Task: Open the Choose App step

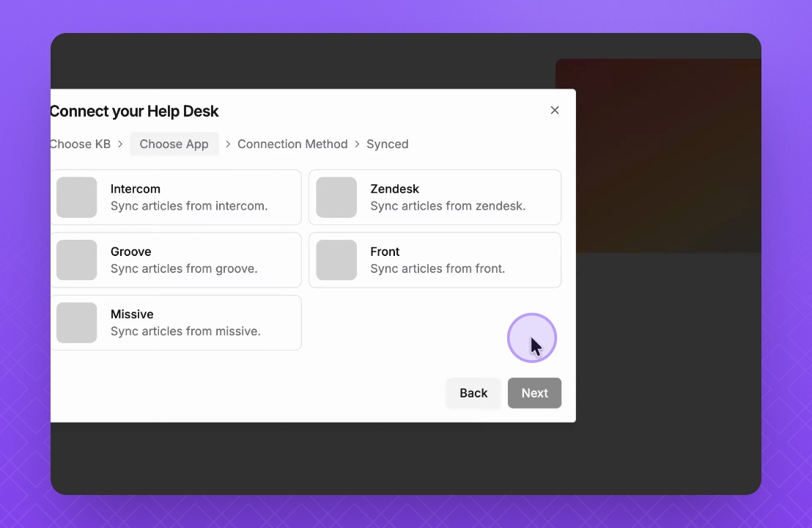Action: click(x=174, y=144)
